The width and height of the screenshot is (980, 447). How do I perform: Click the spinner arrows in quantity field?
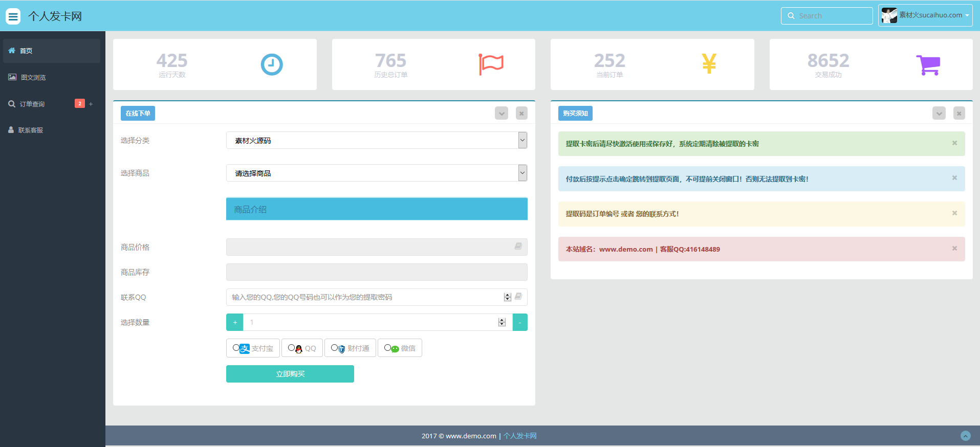click(x=502, y=322)
